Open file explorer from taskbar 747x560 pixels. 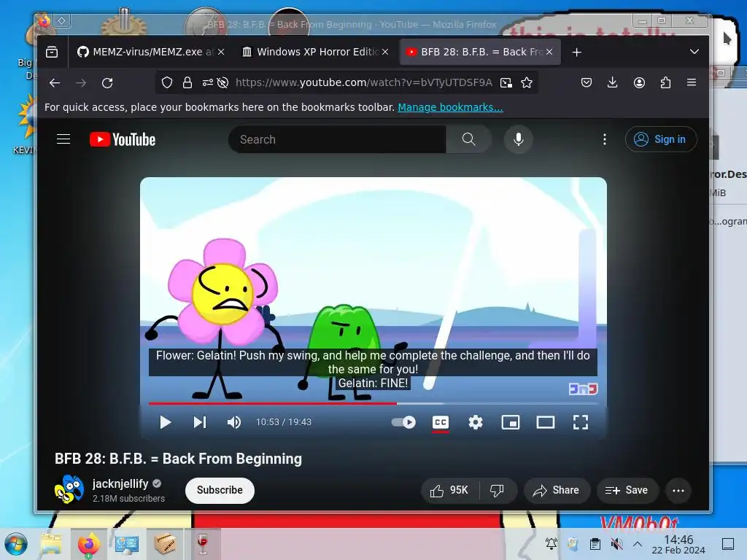pos(51,544)
